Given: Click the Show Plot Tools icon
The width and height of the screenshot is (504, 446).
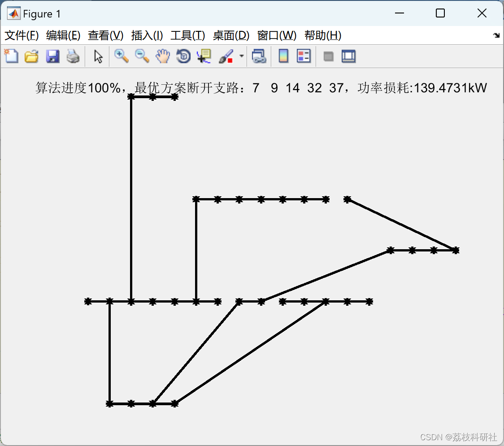Looking at the screenshot, I should click(348, 56).
